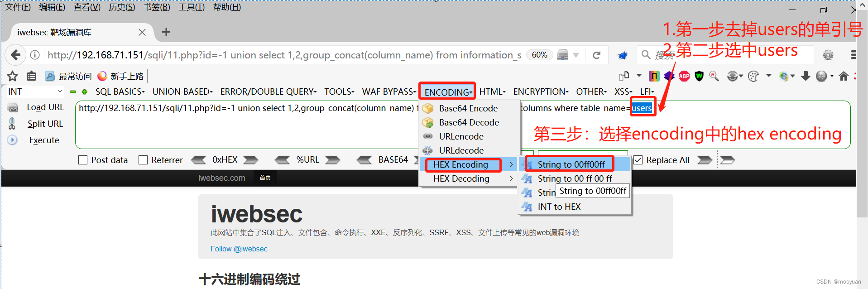Open the ENCRYPTION dropdown menu

[x=541, y=92]
